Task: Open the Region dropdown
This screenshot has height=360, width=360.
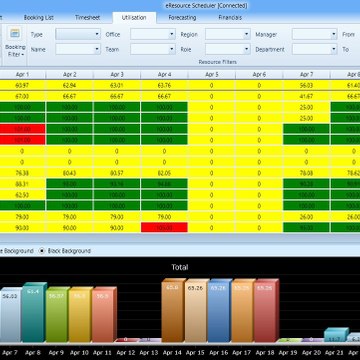Action: 228,34
